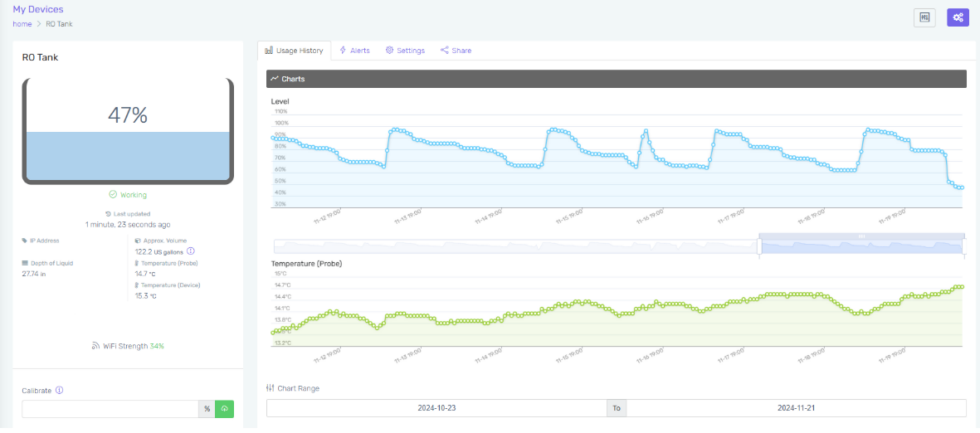Viewport: 980px width, 433px height.
Task: Click the chart range end date 2024-11-21
Action: 797,408
